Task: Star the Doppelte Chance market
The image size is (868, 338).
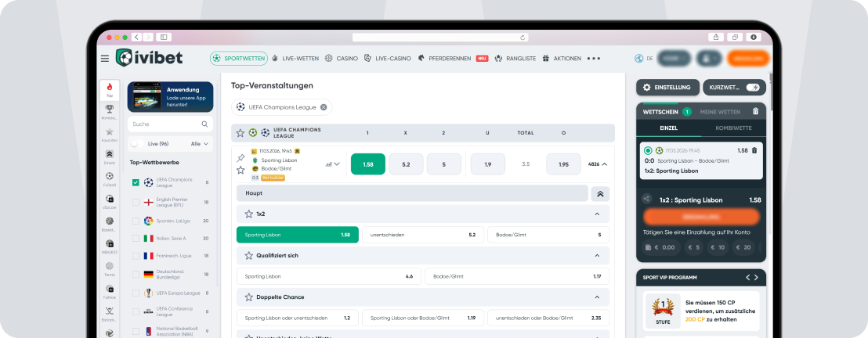Action: (249, 297)
